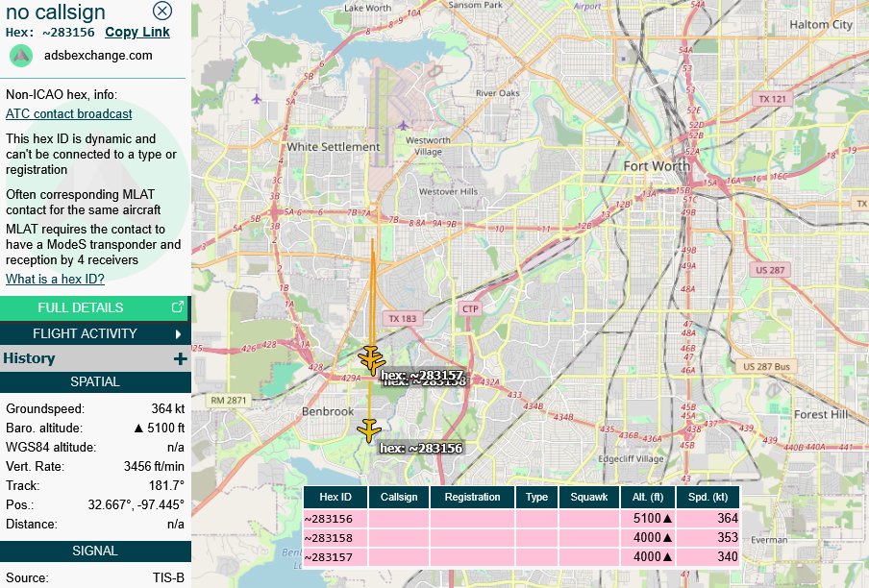Click the SIGNAL section header
Screen dimensions: 869x588
[x=95, y=551]
